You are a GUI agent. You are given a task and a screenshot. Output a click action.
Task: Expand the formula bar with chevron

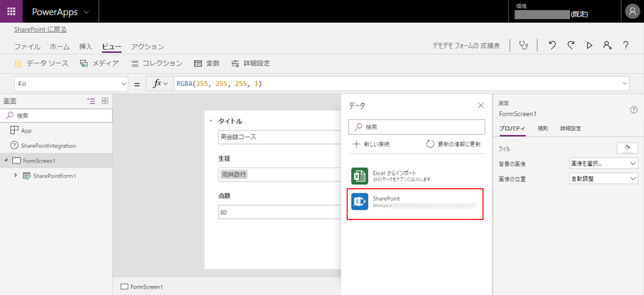[625, 84]
